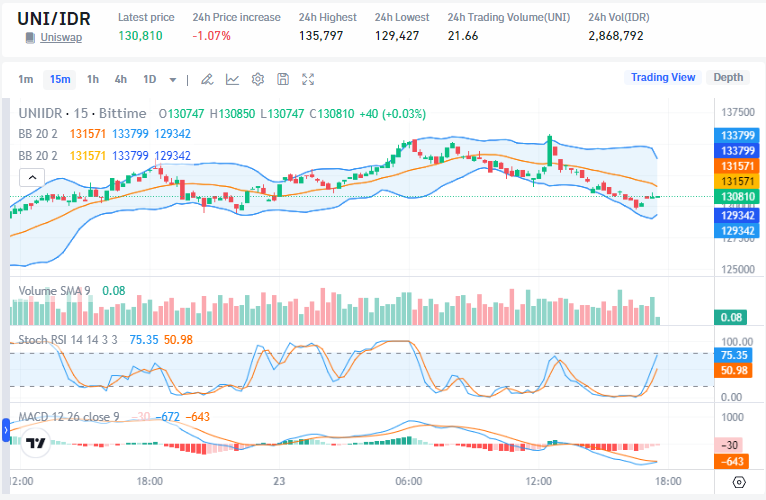Open chart settings gear icon
This screenshot has height=500, width=766.
pos(258,79)
